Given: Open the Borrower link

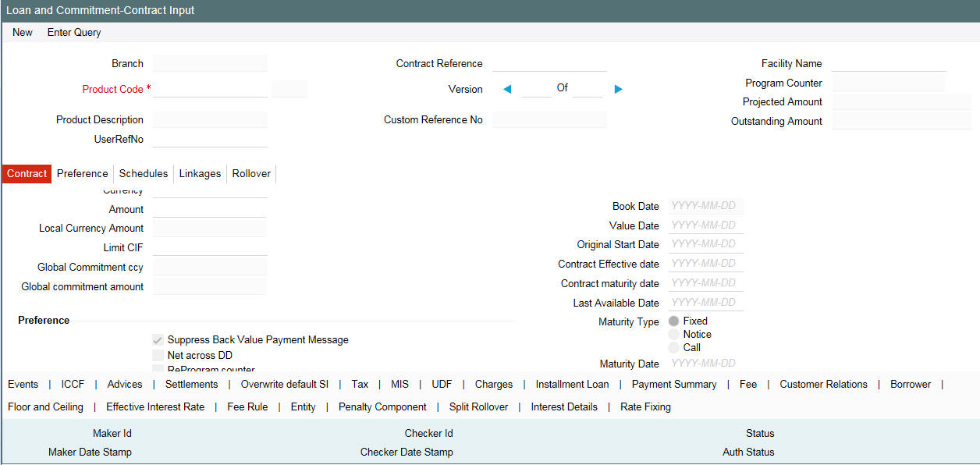Looking at the screenshot, I should (x=911, y=384).
